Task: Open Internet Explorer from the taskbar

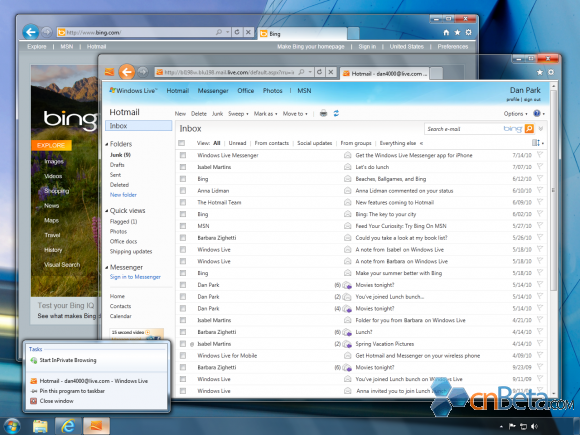Action: click(x=68, y=426)
